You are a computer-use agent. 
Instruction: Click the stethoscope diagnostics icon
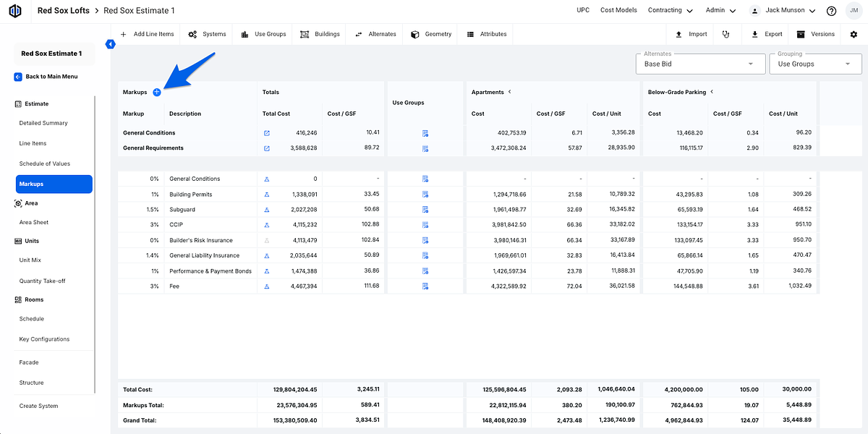point(725,34)
